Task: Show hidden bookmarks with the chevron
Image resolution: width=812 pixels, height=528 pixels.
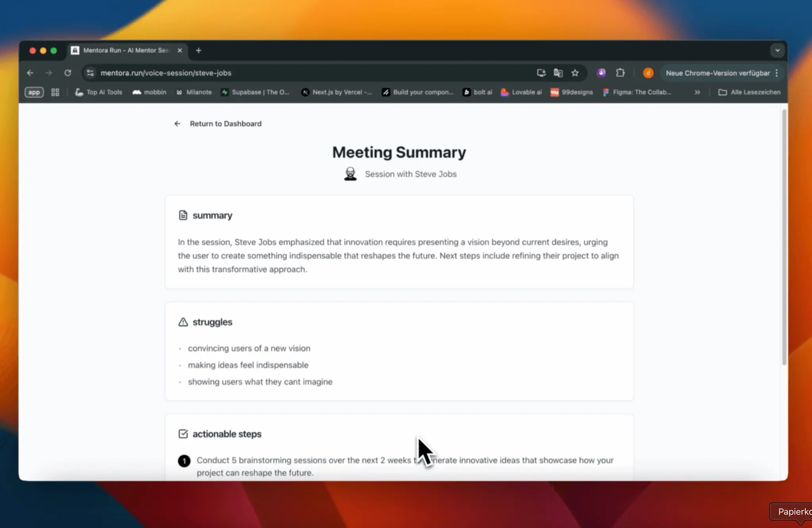Action: (697, 92)
